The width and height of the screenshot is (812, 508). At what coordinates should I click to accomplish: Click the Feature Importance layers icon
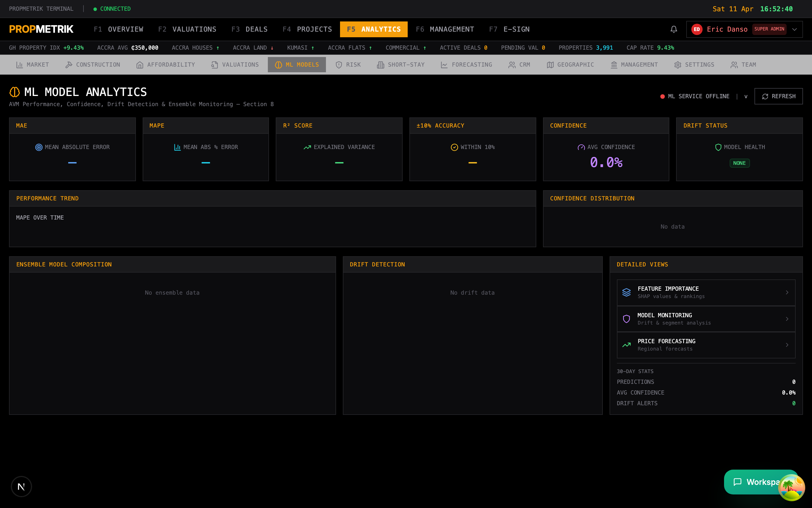click(x=626, y=292)
